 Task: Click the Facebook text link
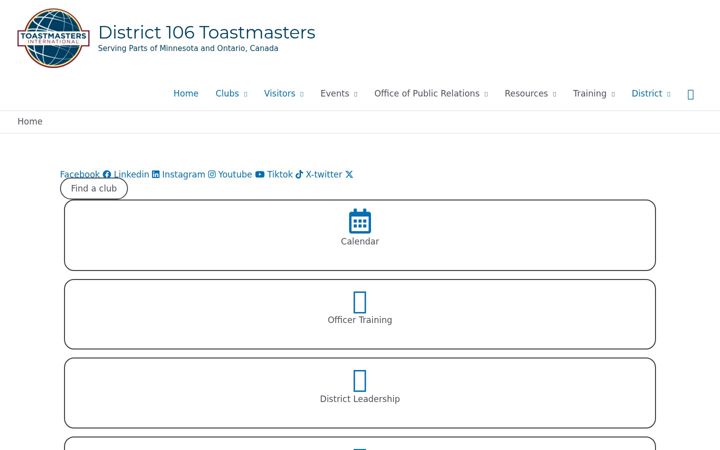click(x=80, y=174)
